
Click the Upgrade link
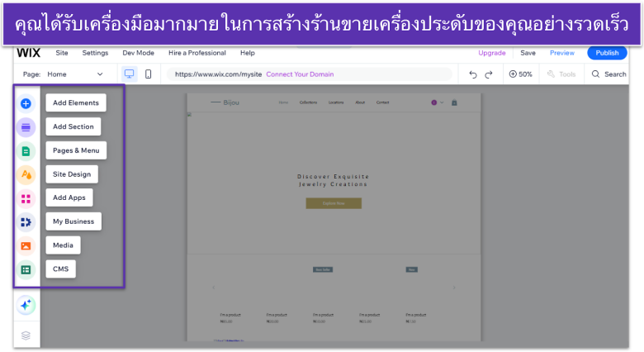click(491, 53)
